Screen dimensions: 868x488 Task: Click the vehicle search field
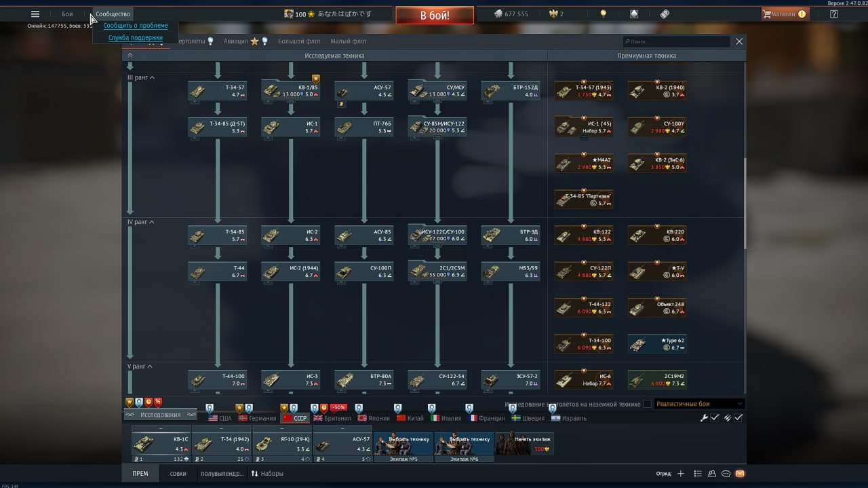(675, 41)
